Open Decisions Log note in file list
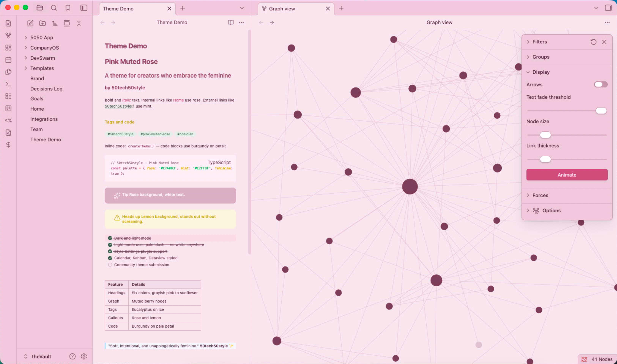Image resolution: width=617 pixels, height=364 pixels. pyautogui.click(x=46, y=89)
